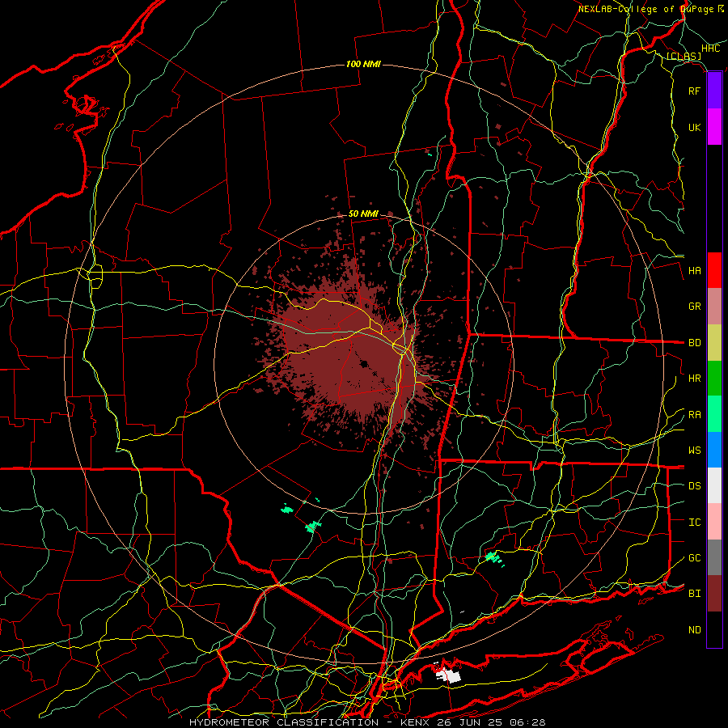Click the 50 NMI range ring label
Viewport: 728px width, 728px height.
[x=363, y=214]
